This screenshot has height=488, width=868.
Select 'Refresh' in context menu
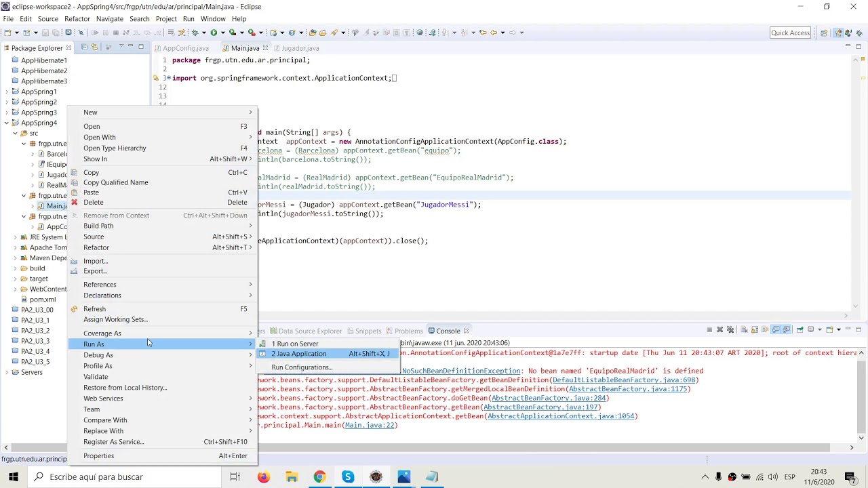click(x=162, y=309)
